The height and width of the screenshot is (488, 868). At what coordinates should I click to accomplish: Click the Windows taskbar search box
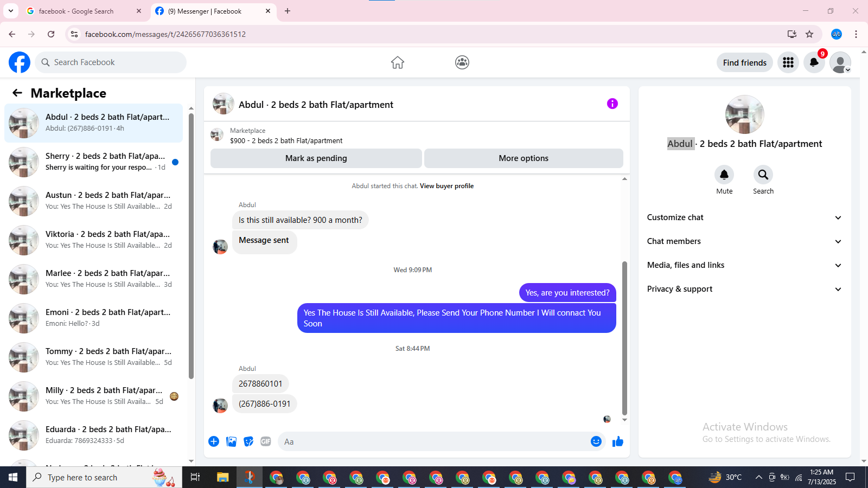click(x=104, y=477)
